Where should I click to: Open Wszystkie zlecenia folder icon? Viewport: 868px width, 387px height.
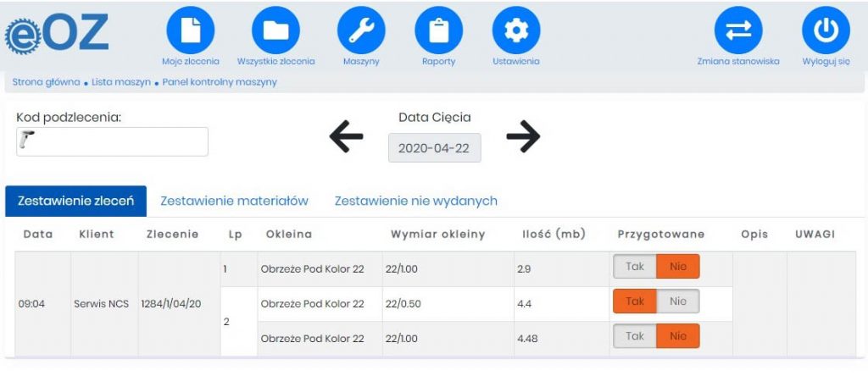[x=276, y=30]
